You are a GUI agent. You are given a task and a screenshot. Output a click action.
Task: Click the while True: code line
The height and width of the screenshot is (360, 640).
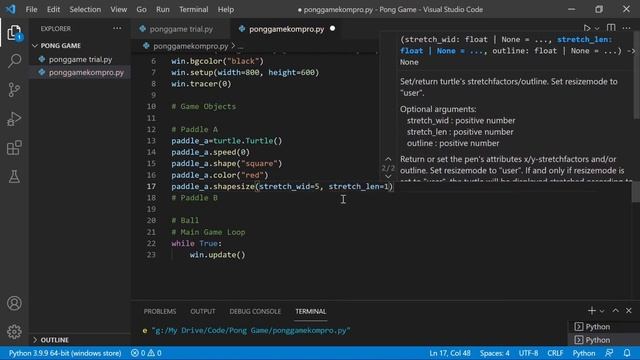tap(196, 243)
